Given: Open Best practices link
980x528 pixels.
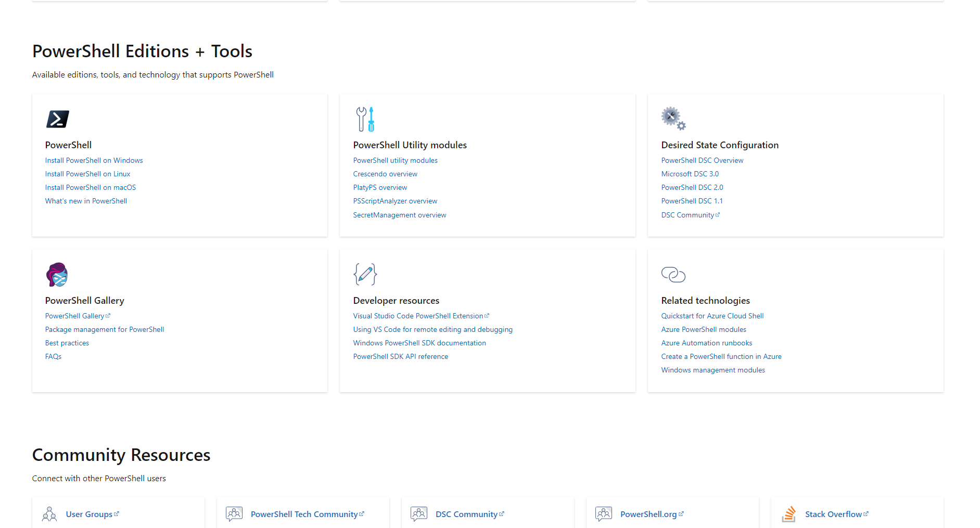Looking at the screenshot, I should point(67,343).
